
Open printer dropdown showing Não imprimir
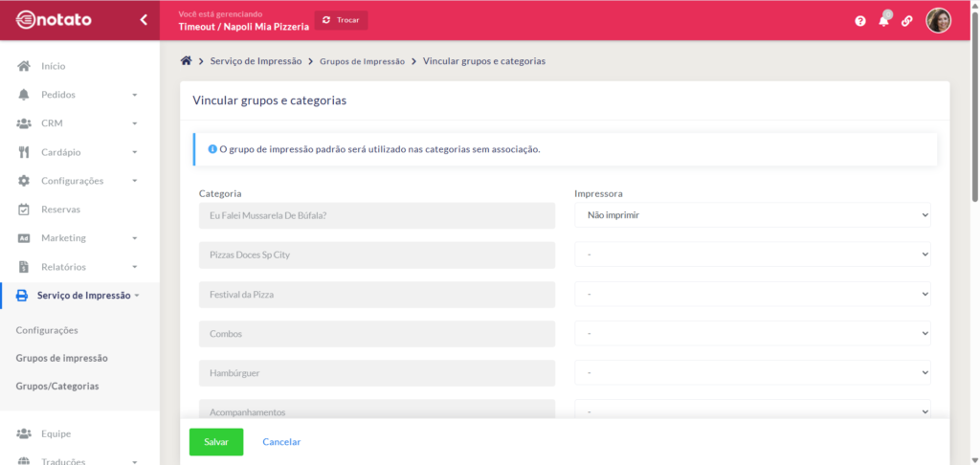pos(751,215)
